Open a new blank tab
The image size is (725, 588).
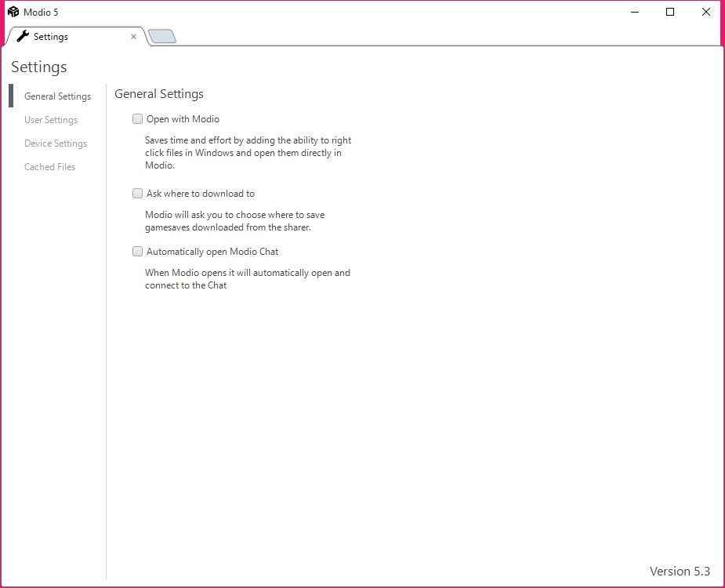pyautogui.click(x=162, y=36)
